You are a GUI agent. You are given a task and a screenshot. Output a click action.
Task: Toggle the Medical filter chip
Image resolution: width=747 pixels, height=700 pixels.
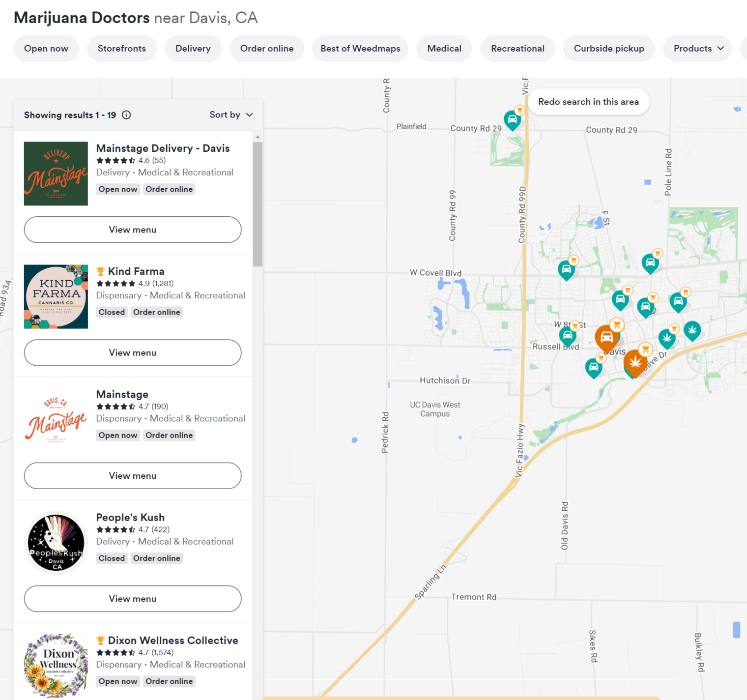444,48
